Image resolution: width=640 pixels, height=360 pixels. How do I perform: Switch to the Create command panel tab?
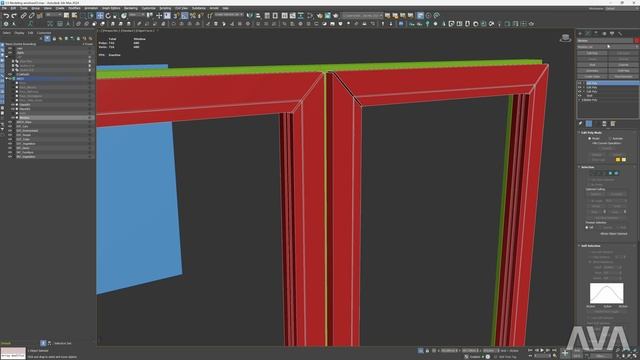coord(580,33)
